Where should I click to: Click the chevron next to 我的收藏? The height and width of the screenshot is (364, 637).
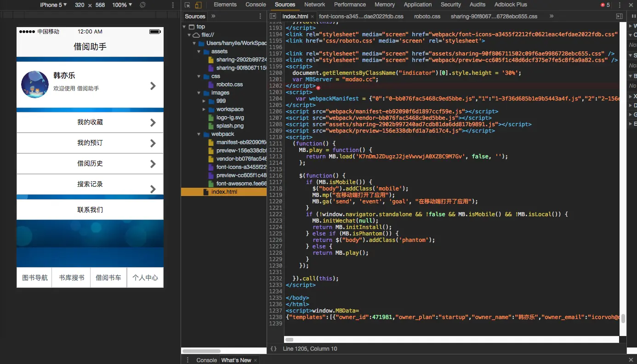tap(153, 123)
